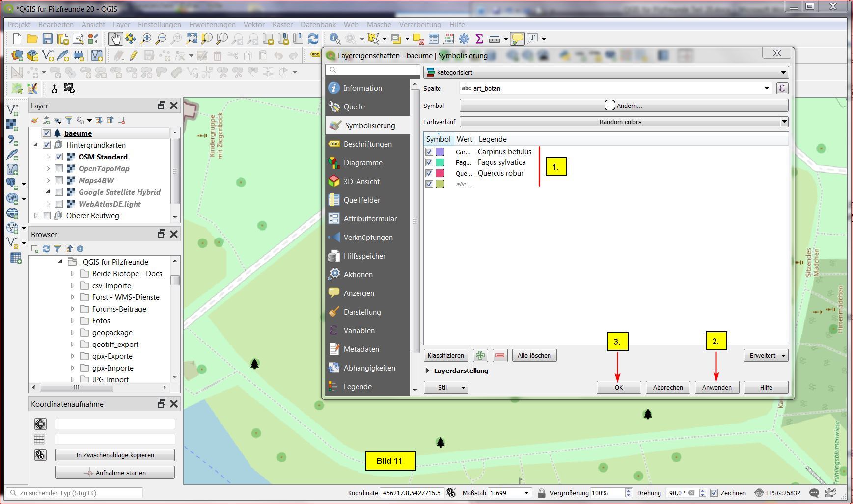Viewport: 853px width, 504px height.
Task: Open the Kategorisiert renderer dropdown
Action: click(x=605, y=72)
